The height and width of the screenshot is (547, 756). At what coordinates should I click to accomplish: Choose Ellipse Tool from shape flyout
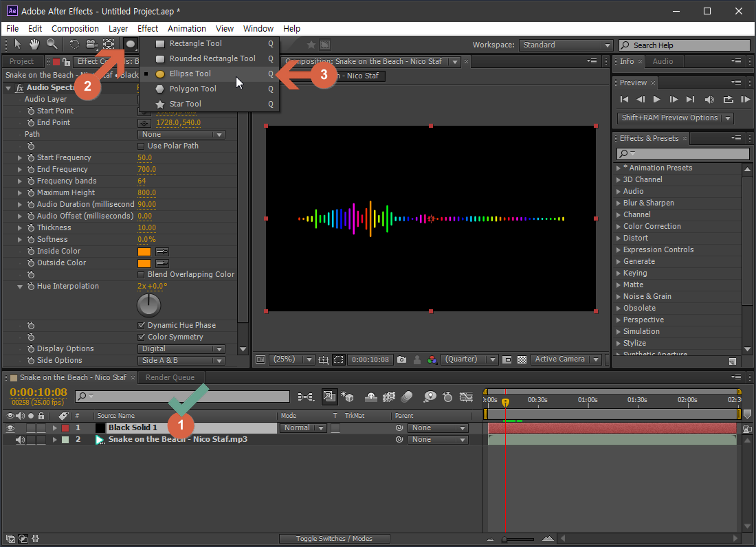pos(210,74)
